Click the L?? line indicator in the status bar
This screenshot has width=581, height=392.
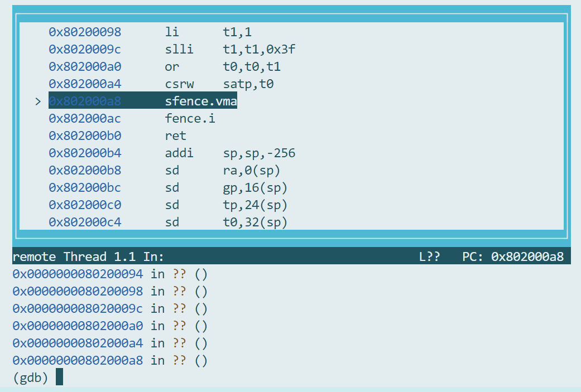point(429,257)
